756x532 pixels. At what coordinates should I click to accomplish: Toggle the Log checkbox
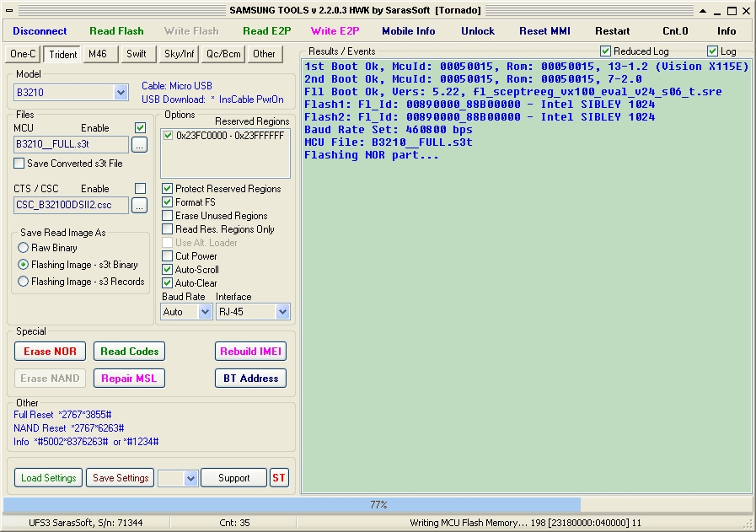pos(712,51)
